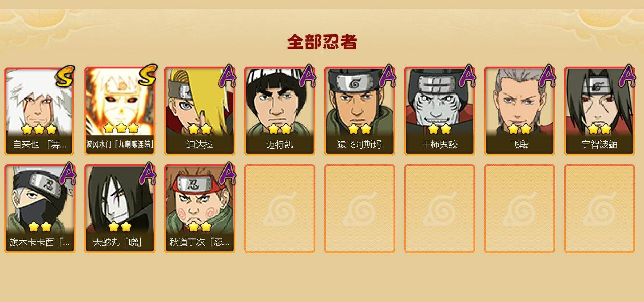This screenshot has width=644, height=302.
Task: Click the A-rank badge on 宇智波鼬
Action: click(627, 75)
